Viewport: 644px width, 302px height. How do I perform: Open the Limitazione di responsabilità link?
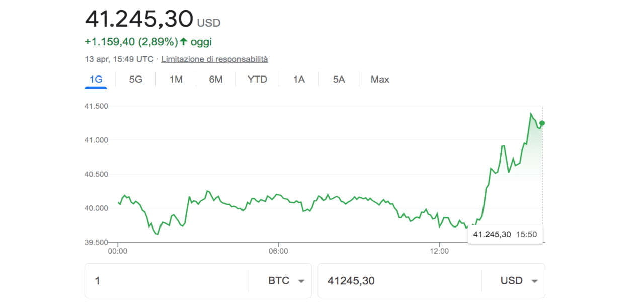click(x=214, y=59)
